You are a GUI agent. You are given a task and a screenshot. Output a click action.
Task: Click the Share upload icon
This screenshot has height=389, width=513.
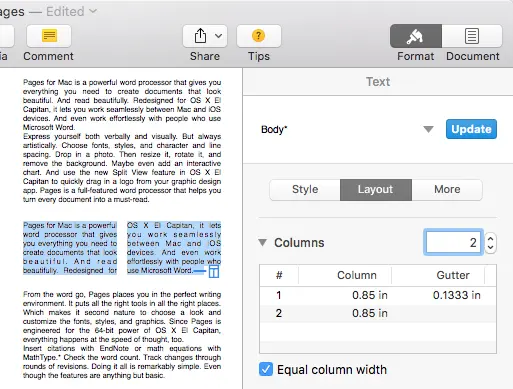coord(200,35)
